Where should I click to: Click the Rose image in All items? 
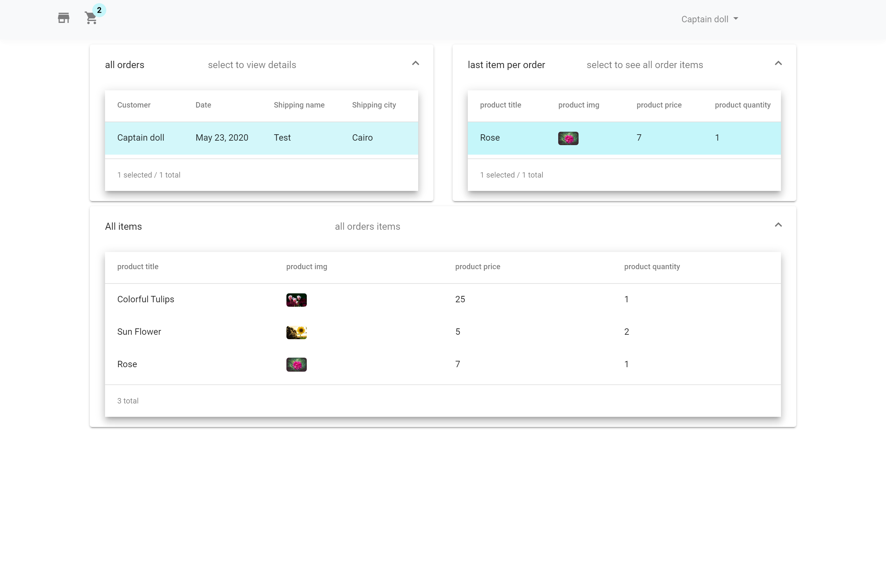[296, 365]
